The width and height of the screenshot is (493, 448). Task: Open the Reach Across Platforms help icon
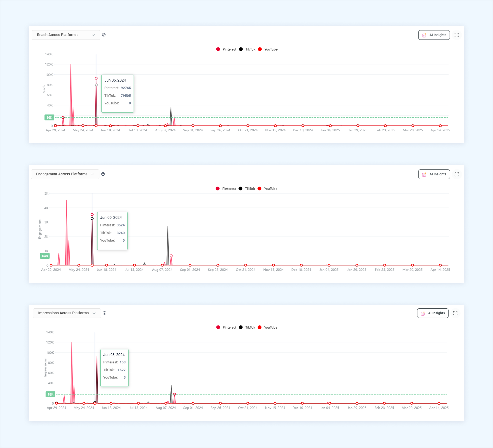pos(104,35)
